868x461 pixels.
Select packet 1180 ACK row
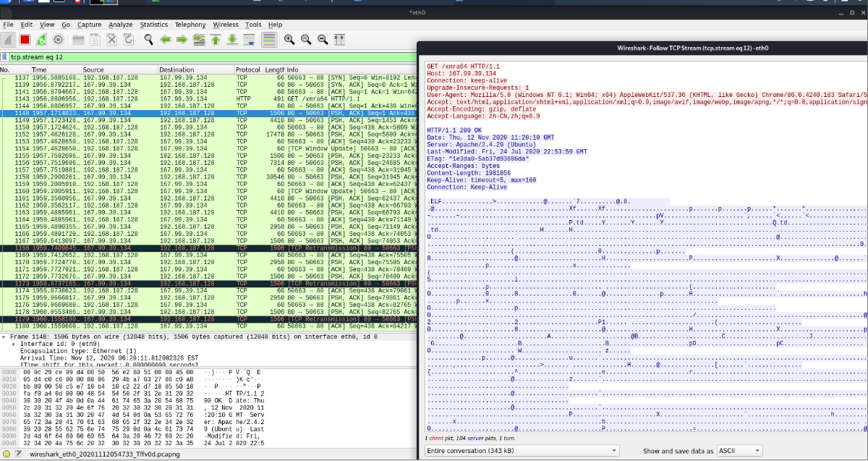pyautogui.click(x=208, y=326)
